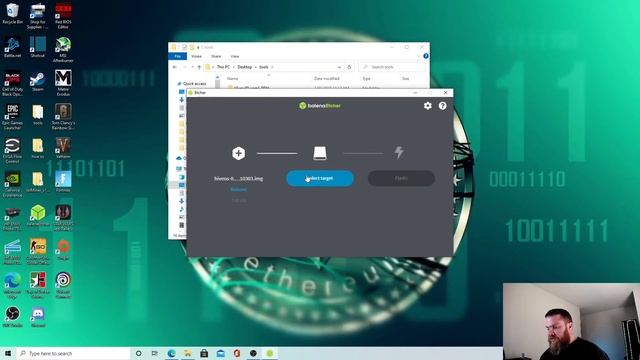Screen dimensions: 640x360
Task: Sort by Type column header
Action: click(x=366, y=78)
